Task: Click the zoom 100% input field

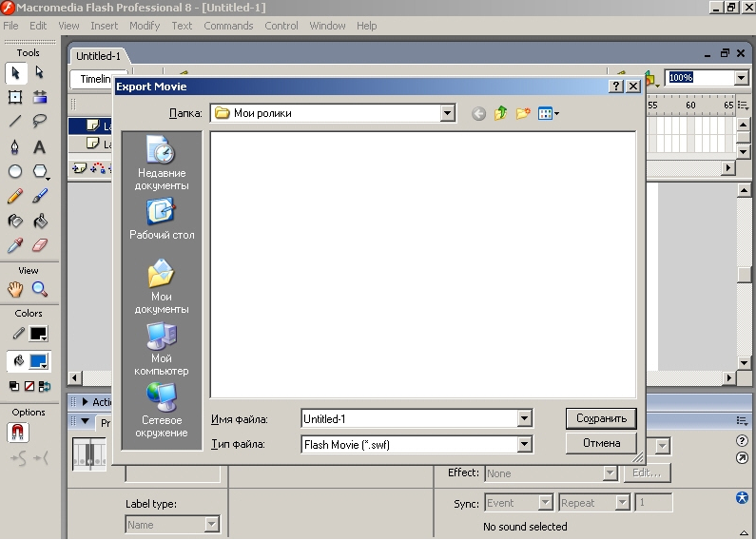Action: tap(700, 77)
